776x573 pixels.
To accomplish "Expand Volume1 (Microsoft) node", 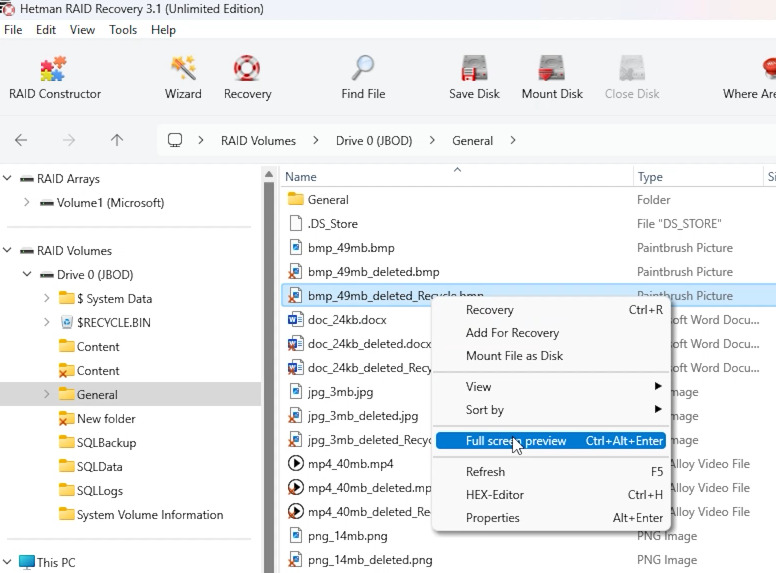I will [x=27, y=202].
